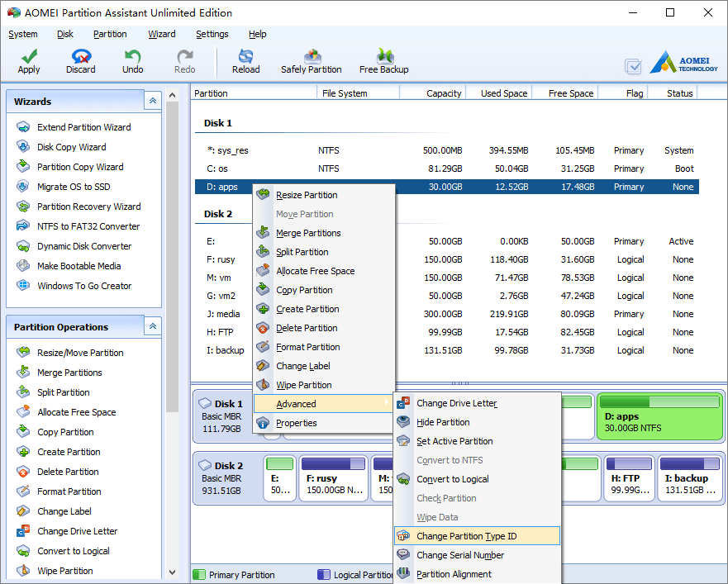Image resolution: width=728 pixels, height=584 pixels.
Task: Select the F: rusy disk map block
Action: coord(333,478)
